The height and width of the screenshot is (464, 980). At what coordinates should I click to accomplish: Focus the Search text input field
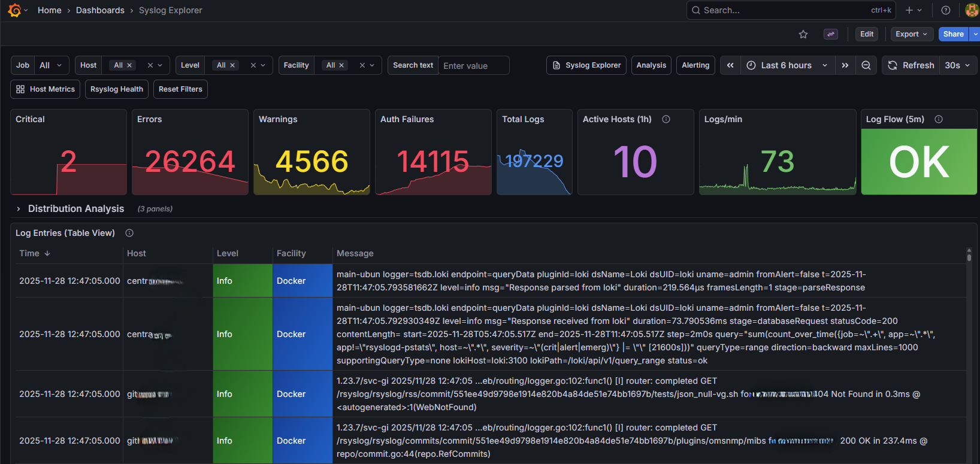tap(473, 65)
